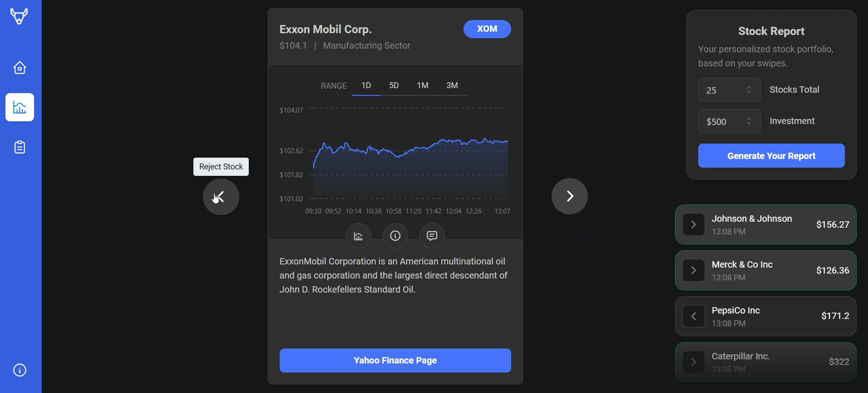Select the chart view sidebar icon
Screen dimensions: 868x393
click(20, 107)
